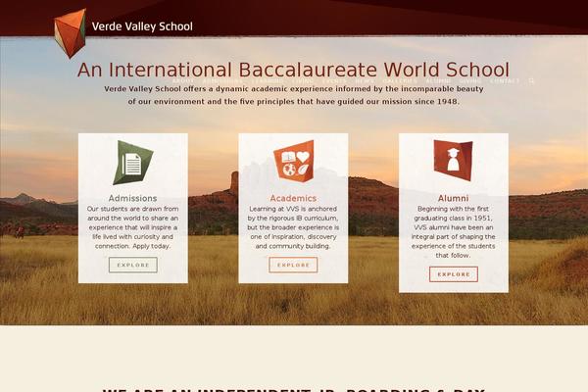Click the red Alumni graduate icon
The height and width of the screenshot is (392, 588).
453,160
